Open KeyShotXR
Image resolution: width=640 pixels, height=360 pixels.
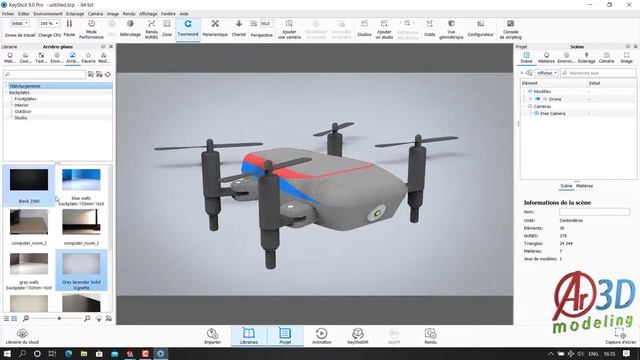click(x=358, y=336)
